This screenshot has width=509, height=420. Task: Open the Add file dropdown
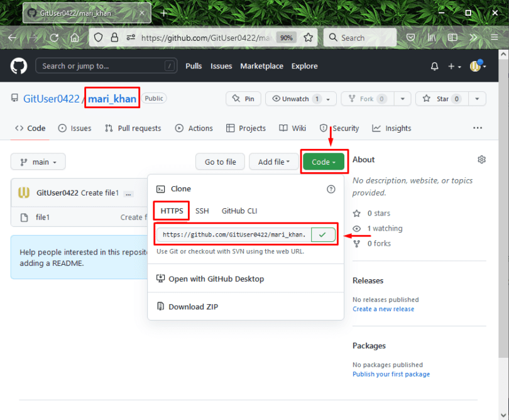click(x=273, y=162)
